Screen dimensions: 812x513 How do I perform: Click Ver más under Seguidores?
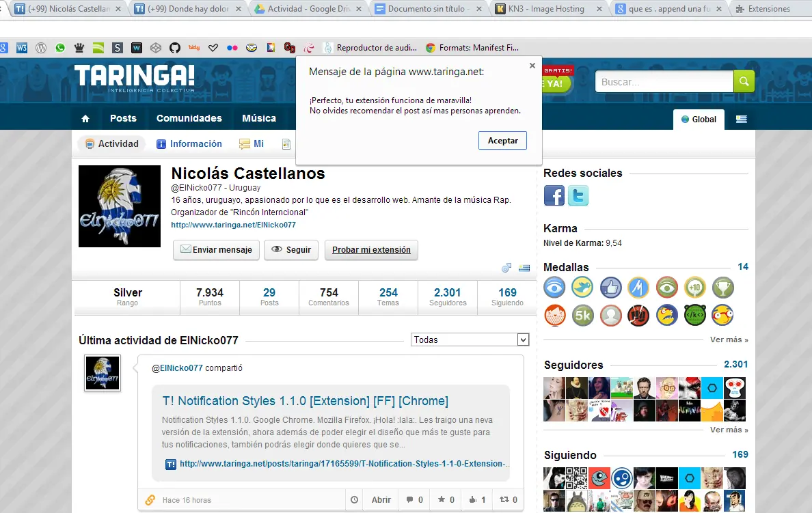pos(729,430)
